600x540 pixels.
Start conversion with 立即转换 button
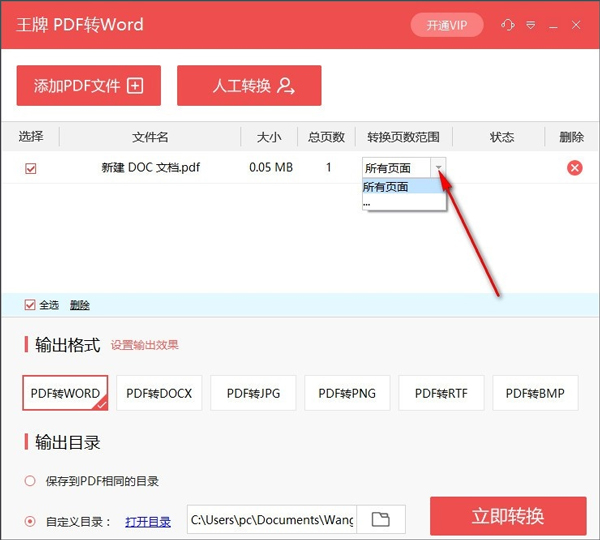tap(508, 516)
